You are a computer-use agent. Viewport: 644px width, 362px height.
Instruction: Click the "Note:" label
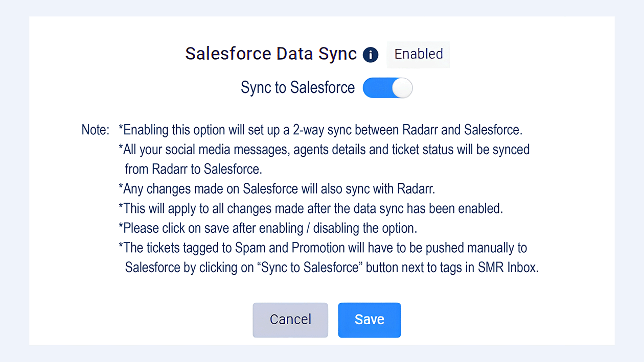click(95, 130)
